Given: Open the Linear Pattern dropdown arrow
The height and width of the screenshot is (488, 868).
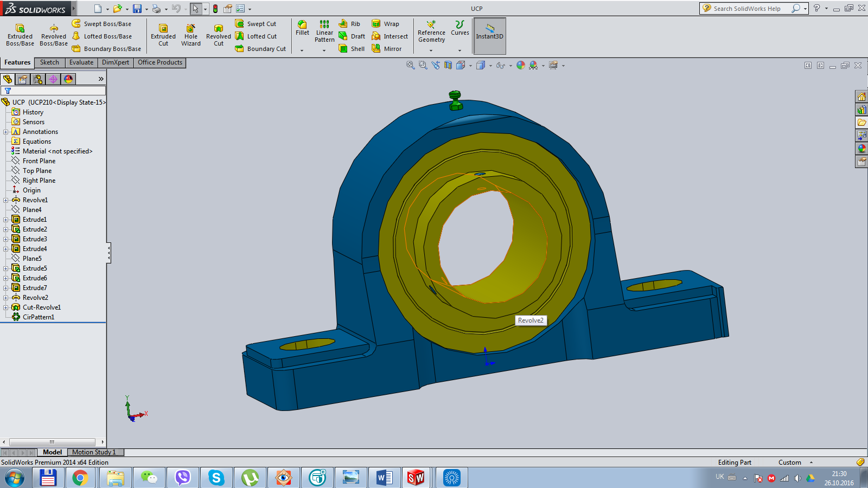Looking at the screenshot, I should (324, 50).
